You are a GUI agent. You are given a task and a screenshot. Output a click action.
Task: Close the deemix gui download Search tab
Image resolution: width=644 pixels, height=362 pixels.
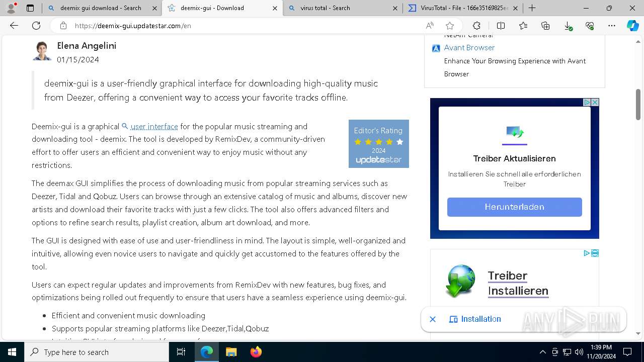coord(154,8)
